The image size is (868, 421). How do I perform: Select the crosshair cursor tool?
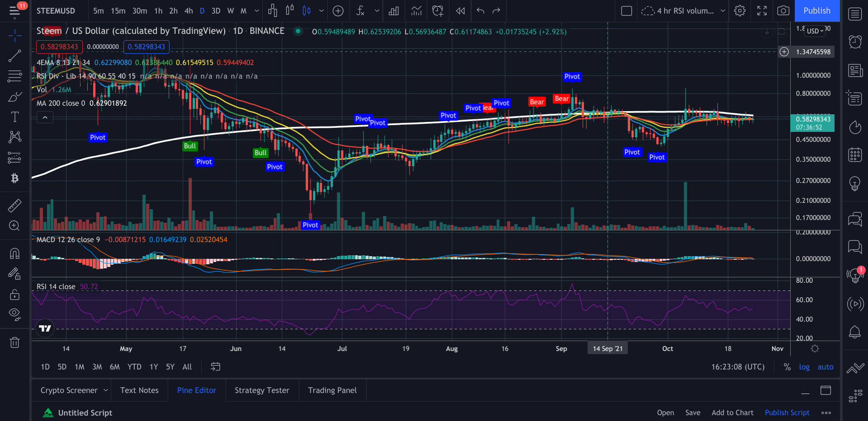point(14,35)
